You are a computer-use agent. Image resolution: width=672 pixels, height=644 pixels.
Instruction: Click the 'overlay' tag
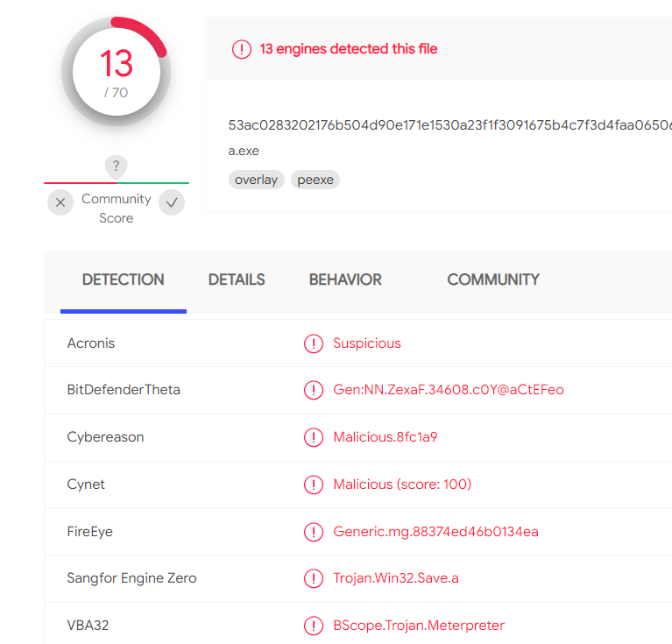[x=257, y=180]
